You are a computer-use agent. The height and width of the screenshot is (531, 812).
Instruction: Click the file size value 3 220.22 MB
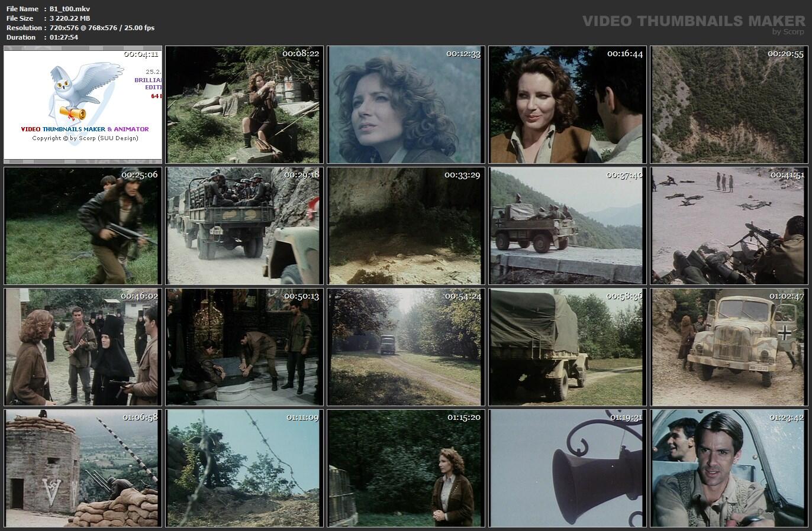pos(70,18)
